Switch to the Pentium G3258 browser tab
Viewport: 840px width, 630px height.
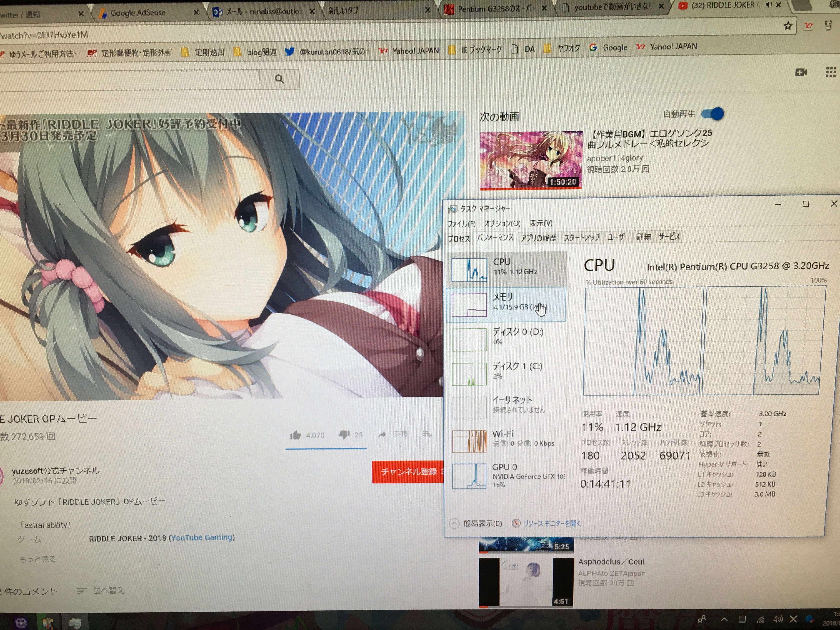(496, 9)
